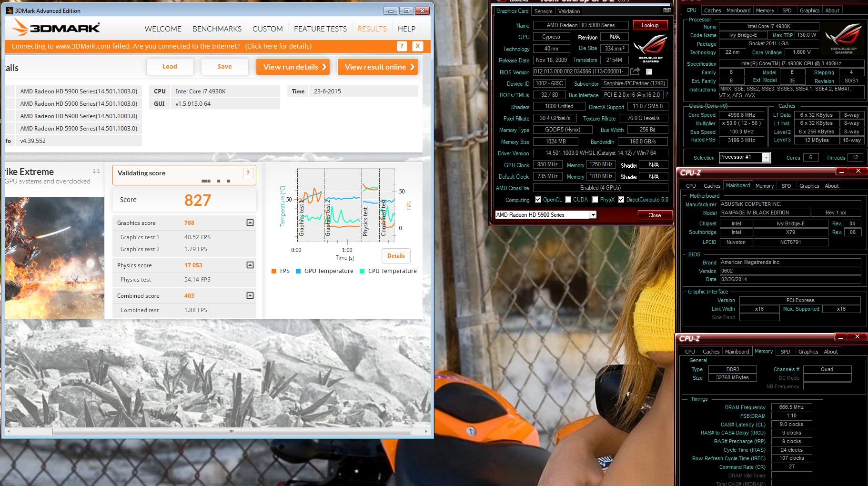Click scrollbar right arrow in 3DMark
This screenshot has height=486, width=868.
tap(426, 431)
